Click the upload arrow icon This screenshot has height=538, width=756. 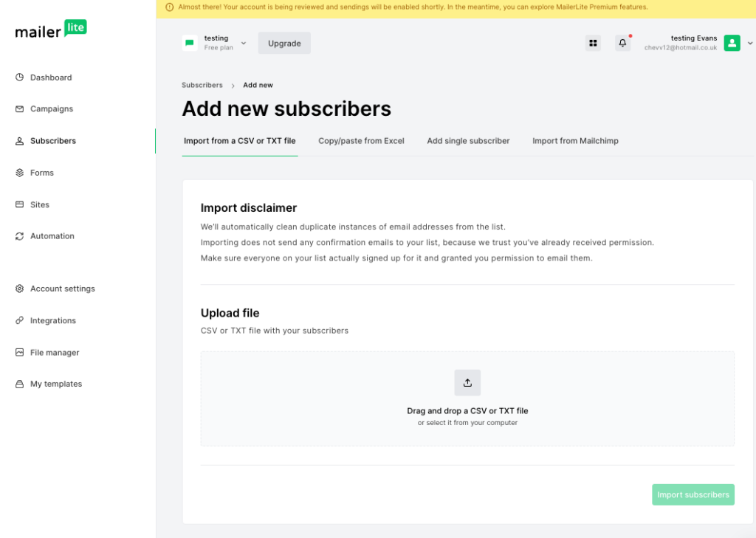click(467, 383)
